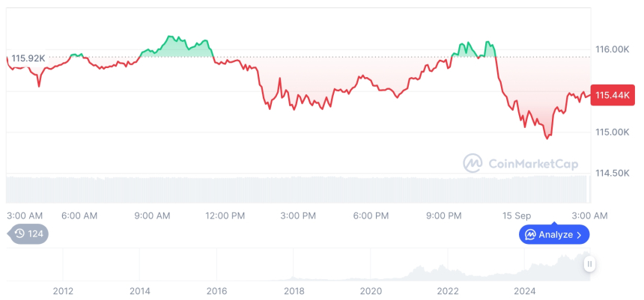644x300 pixels.
Task: Click the CoinMarketCap watermark logo
Action: 473,162
